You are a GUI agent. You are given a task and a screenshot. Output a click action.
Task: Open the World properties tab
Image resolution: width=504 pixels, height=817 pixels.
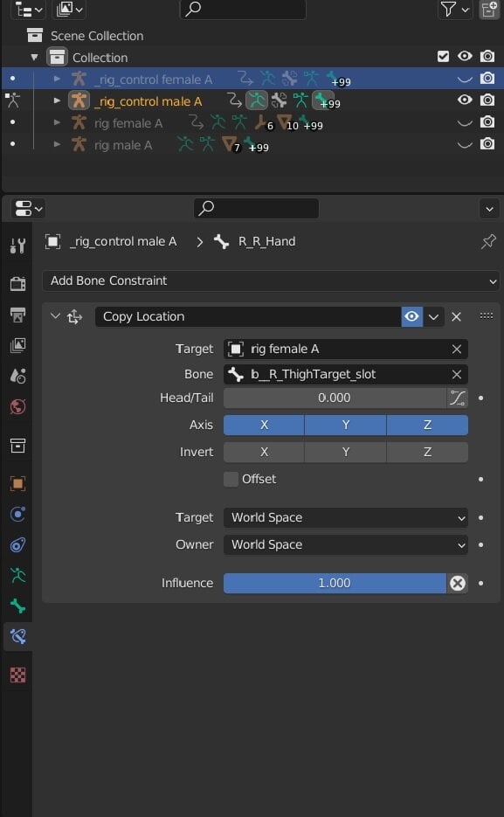click(x=17, y=406)
